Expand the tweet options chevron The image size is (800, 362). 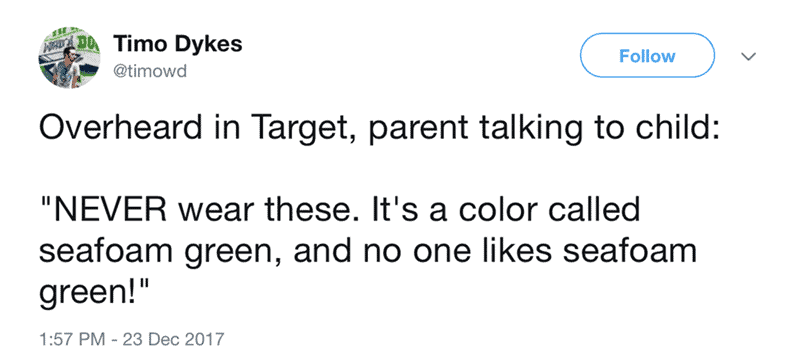pyautogui.click(x=748, y=57)
